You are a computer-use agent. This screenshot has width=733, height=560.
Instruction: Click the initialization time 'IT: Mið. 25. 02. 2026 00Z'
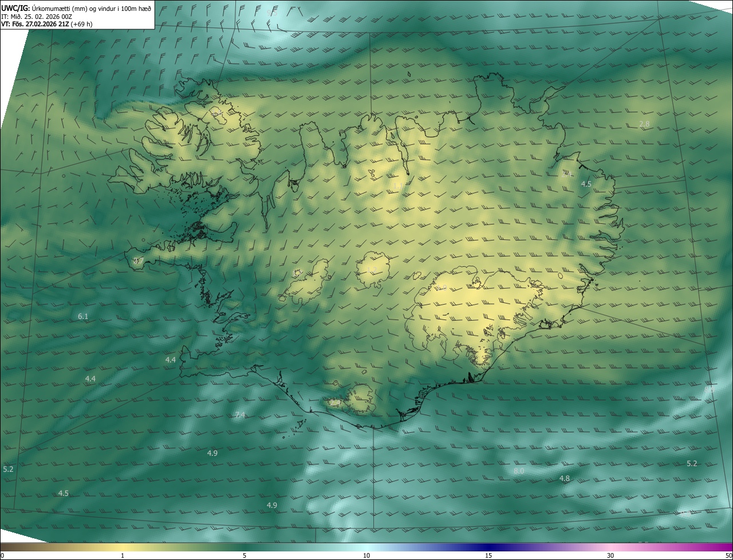[x=37, y=16]
